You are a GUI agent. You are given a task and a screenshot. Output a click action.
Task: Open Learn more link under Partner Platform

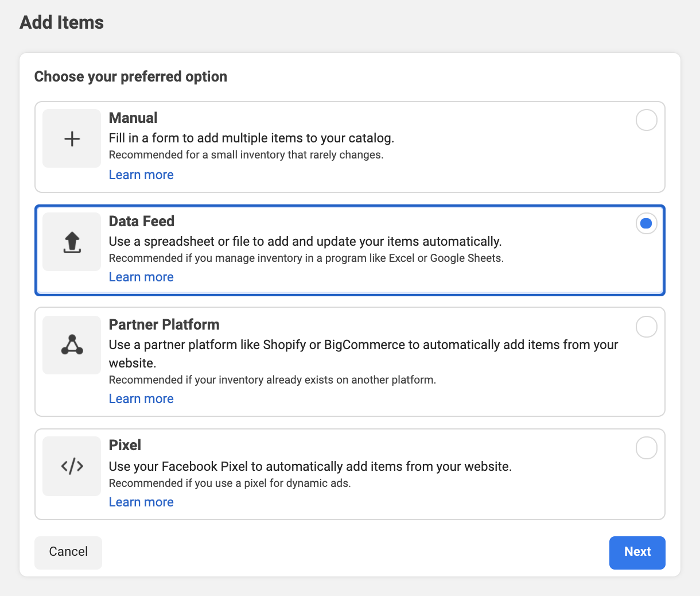[141, 399]
